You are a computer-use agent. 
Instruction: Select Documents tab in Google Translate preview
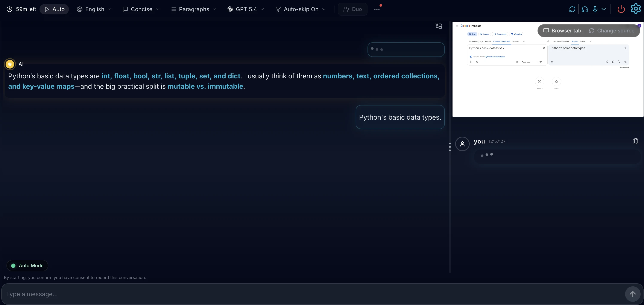click(x=500, y=34)
